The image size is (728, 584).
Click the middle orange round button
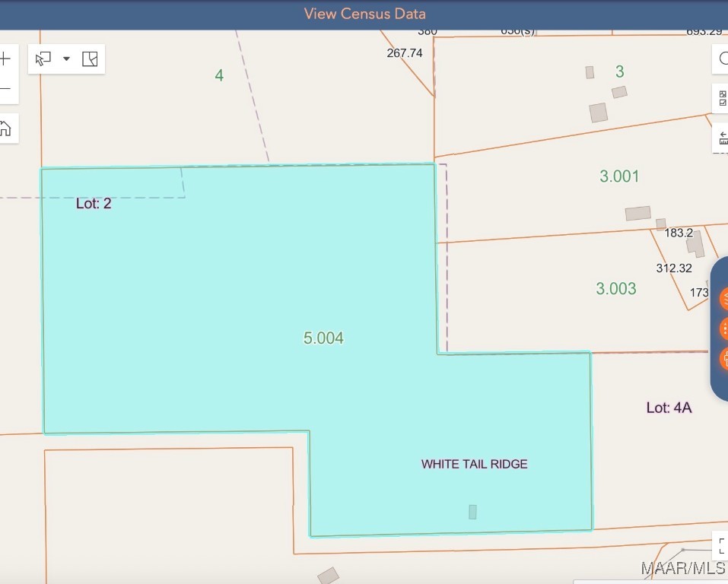(x=723, y=328)
